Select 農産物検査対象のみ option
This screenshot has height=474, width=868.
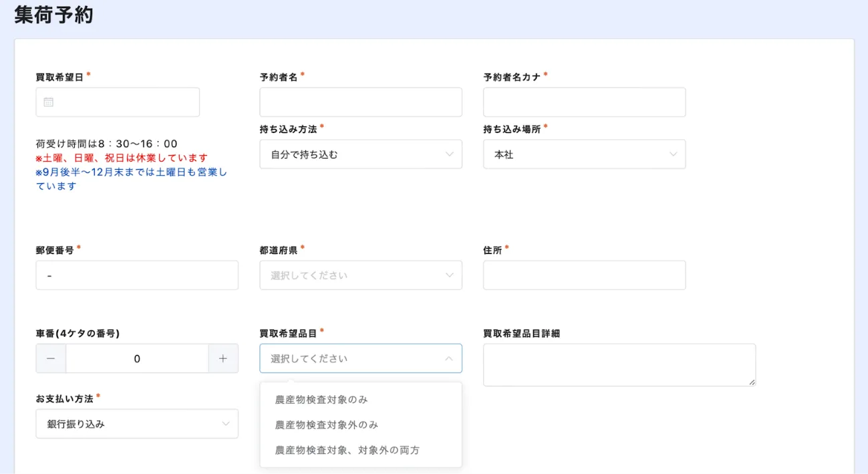321,400
